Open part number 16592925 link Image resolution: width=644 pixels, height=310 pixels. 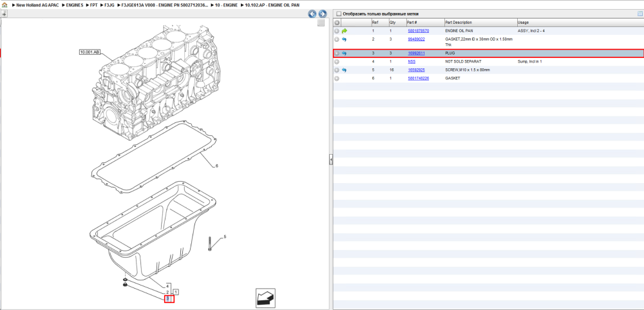(x=416, y=70)
